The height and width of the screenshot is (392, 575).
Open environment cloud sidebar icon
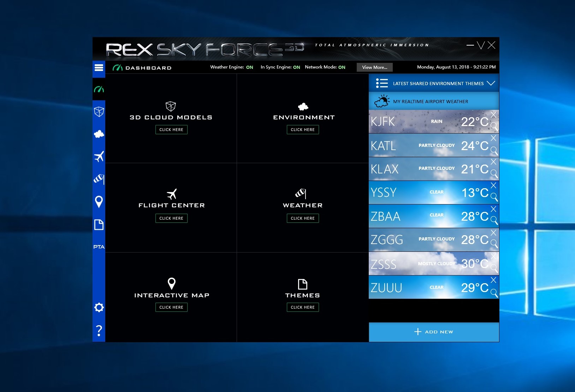click(99, 134)
